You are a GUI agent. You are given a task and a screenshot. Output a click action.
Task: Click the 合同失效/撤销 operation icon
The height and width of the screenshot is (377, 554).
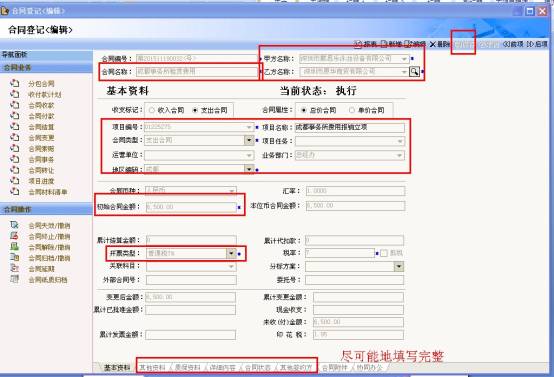[14, 225]
